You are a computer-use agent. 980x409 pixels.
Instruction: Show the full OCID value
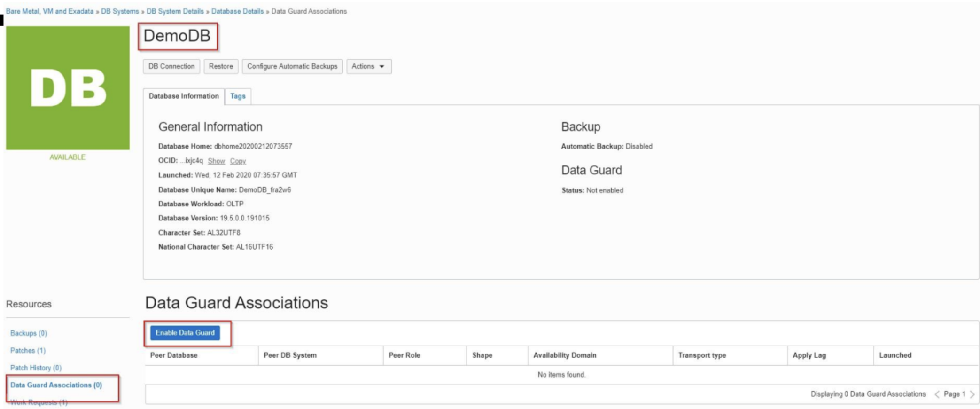pos(216,161)
